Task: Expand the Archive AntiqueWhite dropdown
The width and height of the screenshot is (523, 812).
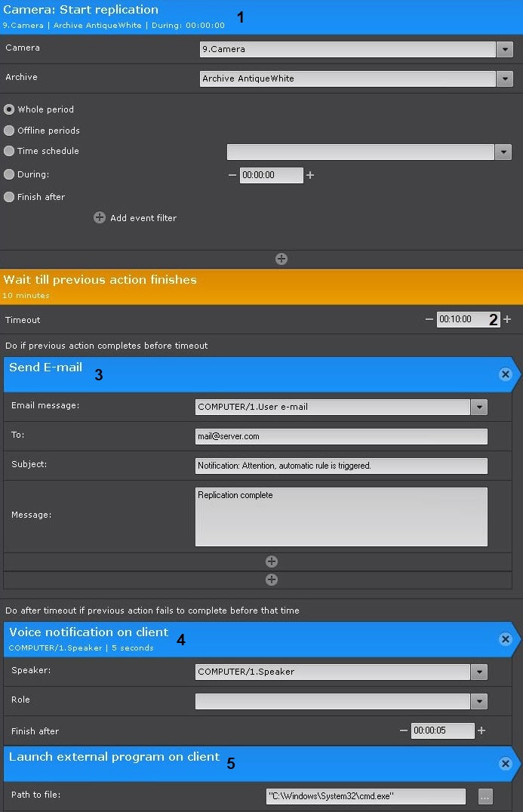Action: 505,78
